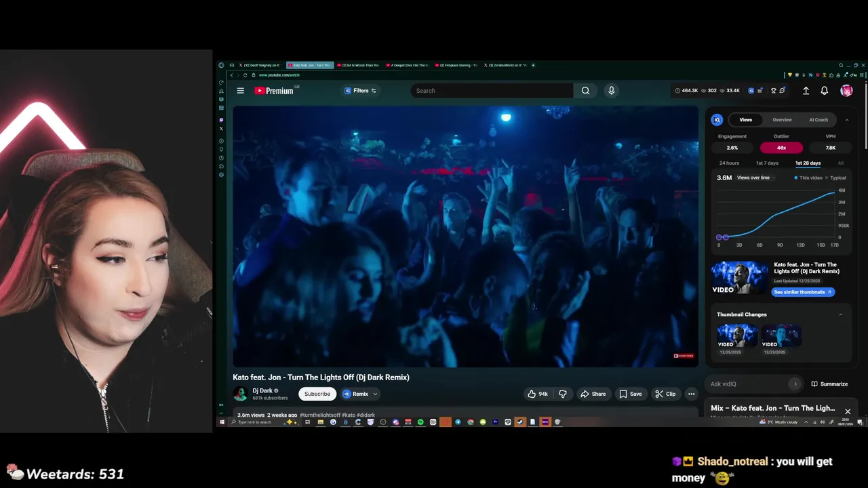Open the three-dot more actions menu
This screenshot has height=488, width=868.
691,394
